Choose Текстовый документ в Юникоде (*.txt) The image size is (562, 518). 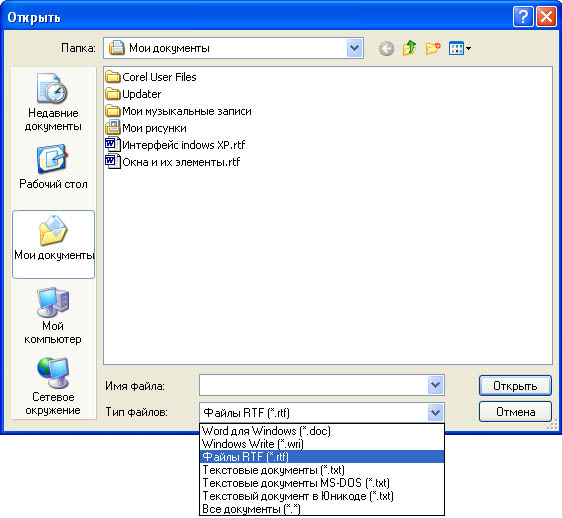tap(322, 496)
